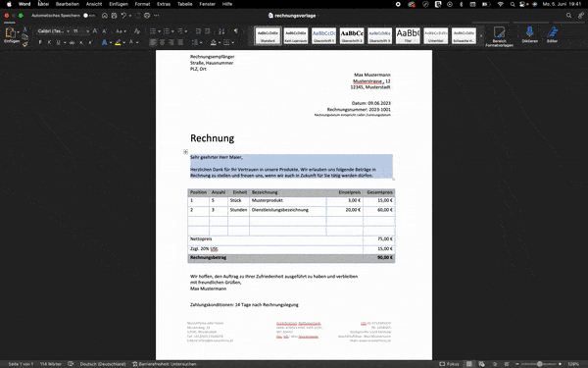The height and width of the screenshot is (368, 588).
Task: Open the font size dropdown
Action: pyautogui.click(x=81, y=31)
